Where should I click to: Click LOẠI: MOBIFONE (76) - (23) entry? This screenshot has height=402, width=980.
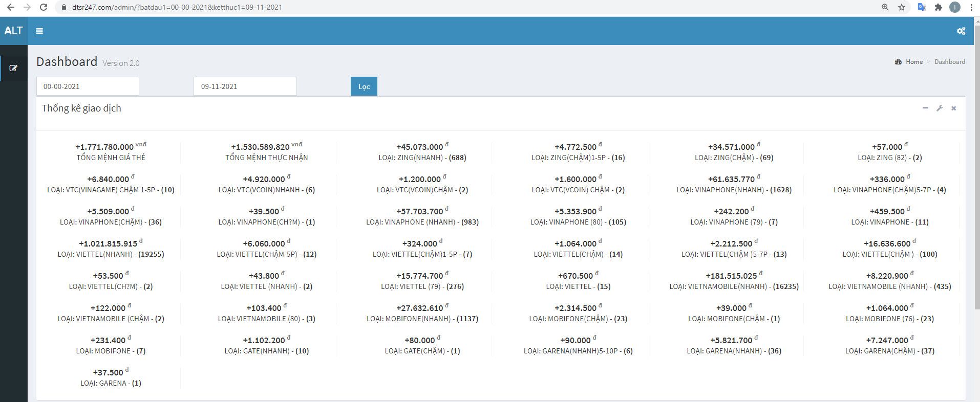890,319
